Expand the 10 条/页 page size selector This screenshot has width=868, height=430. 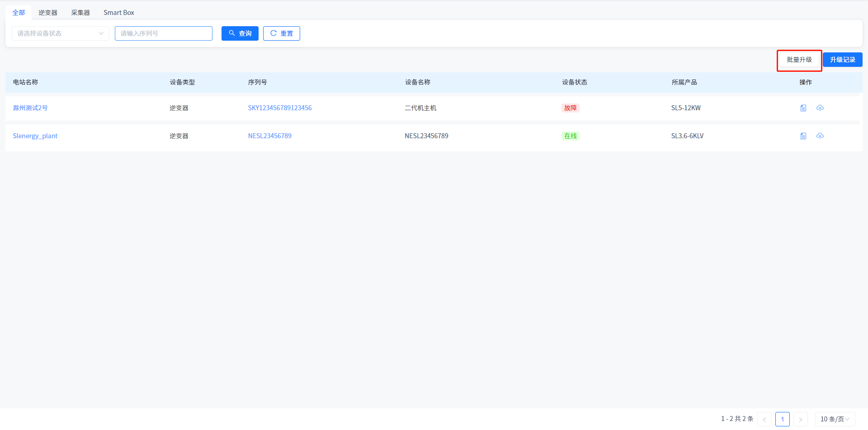(835, 419)
